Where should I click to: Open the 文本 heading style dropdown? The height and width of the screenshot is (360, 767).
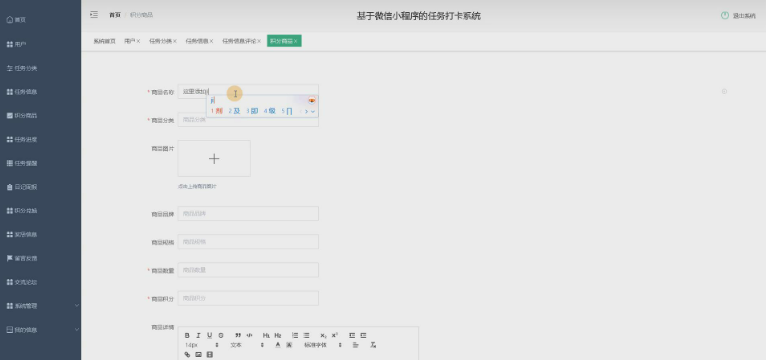pos(247,345)
